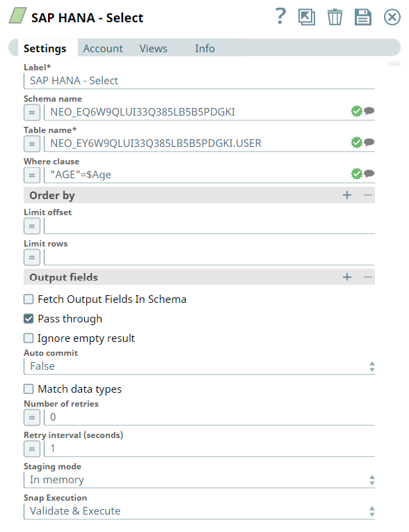
Task: Add an Order by row with plus
Action: point(347,195)
